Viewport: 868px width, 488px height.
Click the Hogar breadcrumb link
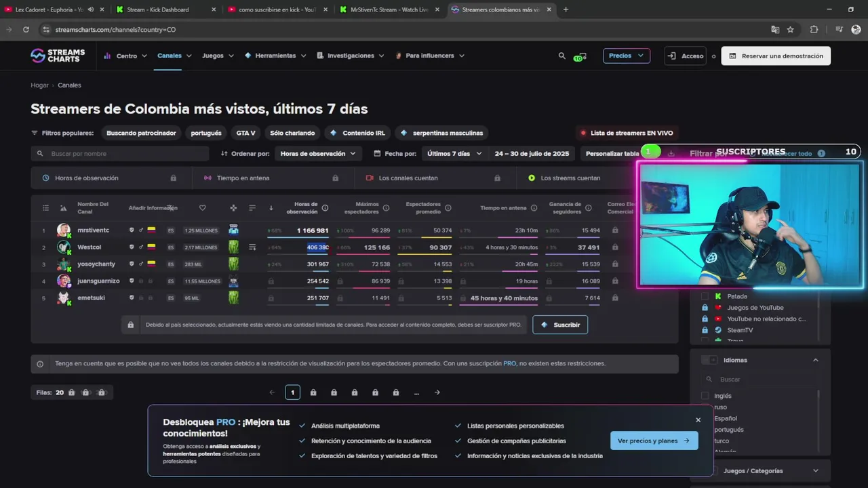39,85
